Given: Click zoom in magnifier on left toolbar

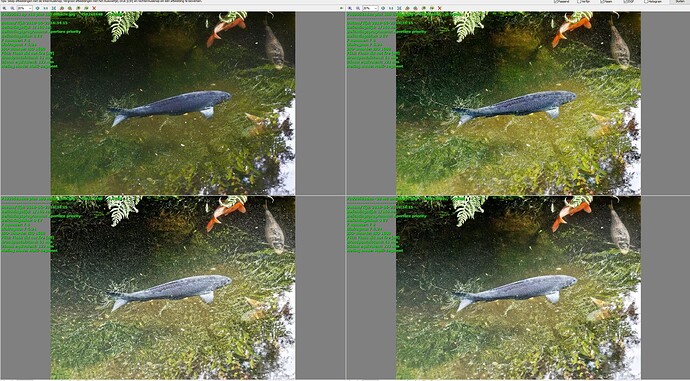Looking at the screenshot, I should (x=4, y=8).
